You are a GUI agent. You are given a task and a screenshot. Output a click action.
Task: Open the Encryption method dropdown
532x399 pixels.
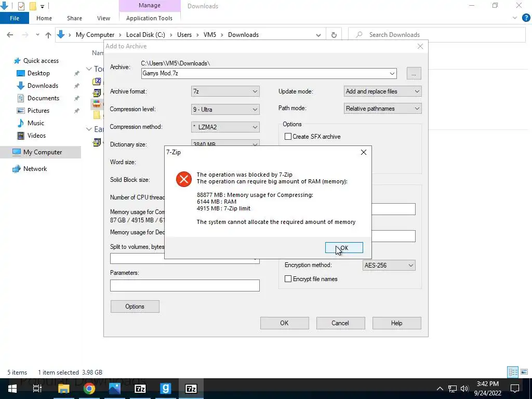pyautogui.click(x=389, y=265)
